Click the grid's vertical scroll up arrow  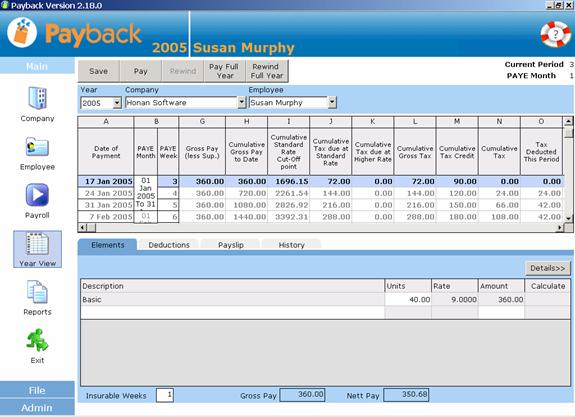pos(568,121)
